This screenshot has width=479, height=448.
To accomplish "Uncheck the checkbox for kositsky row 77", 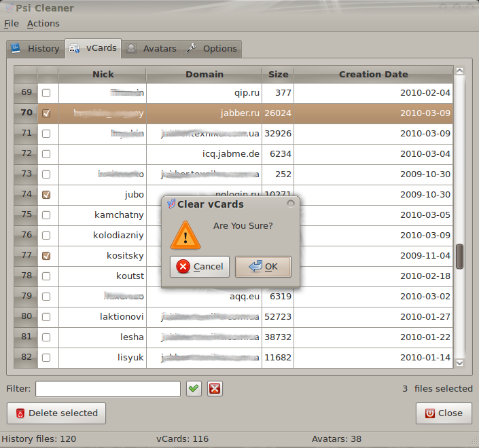I will pyautogui.click(x=46, y=256).
